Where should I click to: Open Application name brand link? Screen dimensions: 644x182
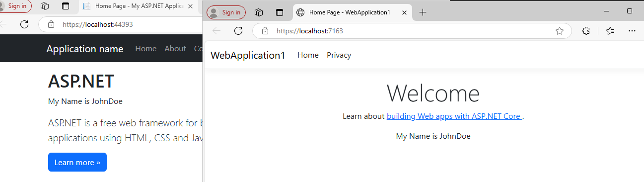(85, 49)
